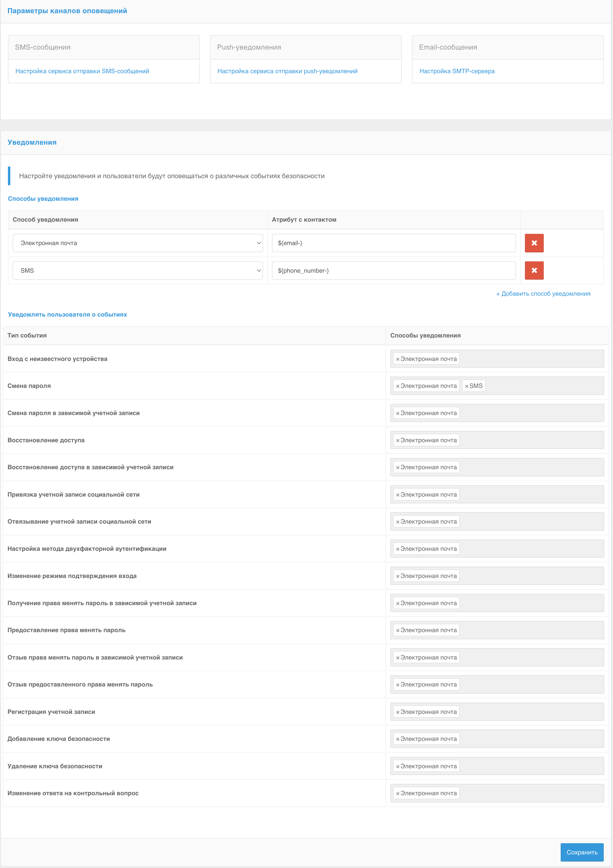Remove SMS tag from Смена пароля event

(x=467, y=386)
